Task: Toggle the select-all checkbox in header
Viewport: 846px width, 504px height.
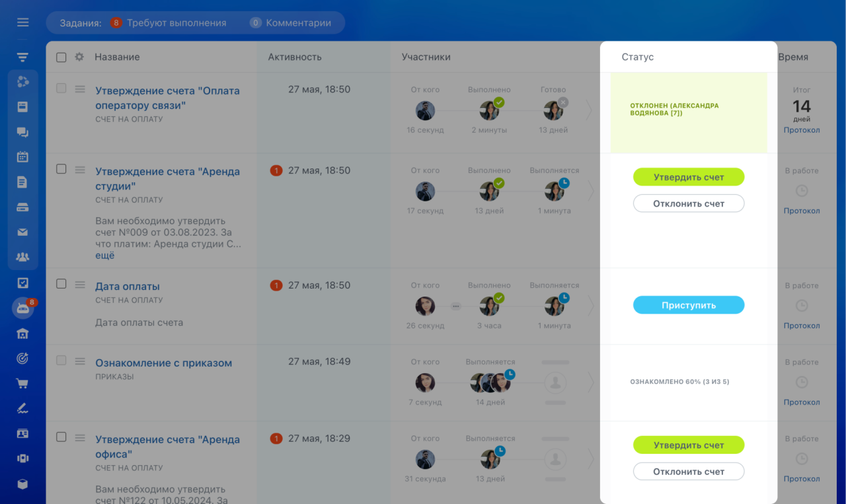Action: (61, 57)
